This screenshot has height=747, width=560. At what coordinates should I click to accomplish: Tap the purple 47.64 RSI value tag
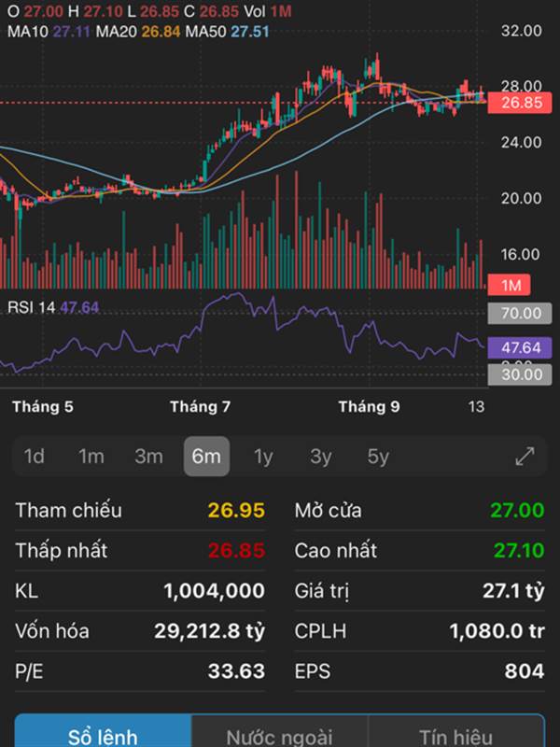[x=520, y=347]
